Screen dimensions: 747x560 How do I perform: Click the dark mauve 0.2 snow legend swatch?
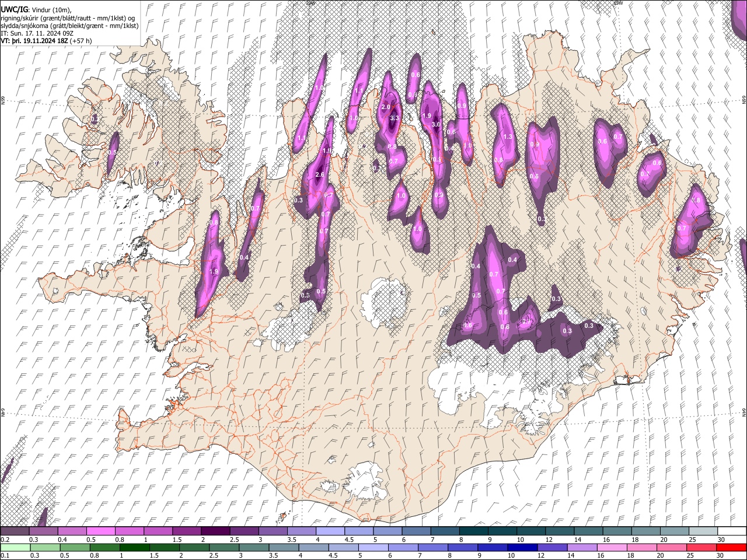click(x=15, y=531)
